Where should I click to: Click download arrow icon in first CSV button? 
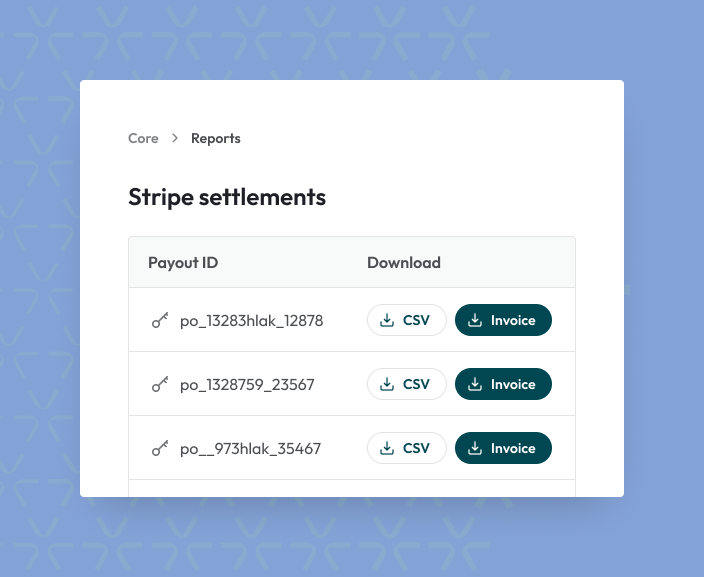pyautogui.click(x=387, y=321)
